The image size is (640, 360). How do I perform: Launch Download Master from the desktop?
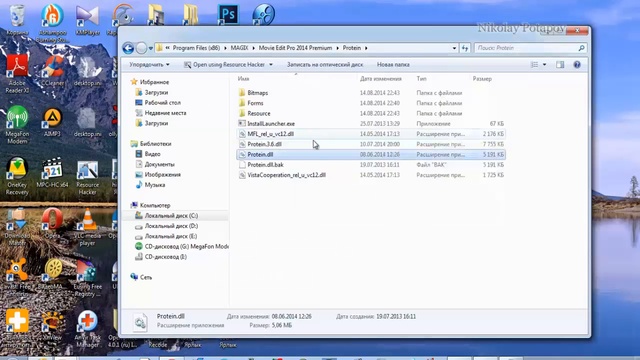tap(17, 227)
